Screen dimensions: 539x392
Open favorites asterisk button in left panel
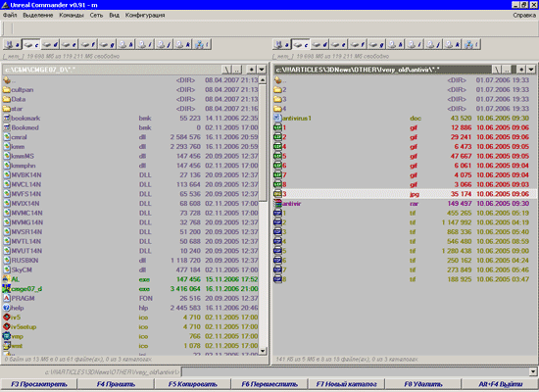[252, 70]
